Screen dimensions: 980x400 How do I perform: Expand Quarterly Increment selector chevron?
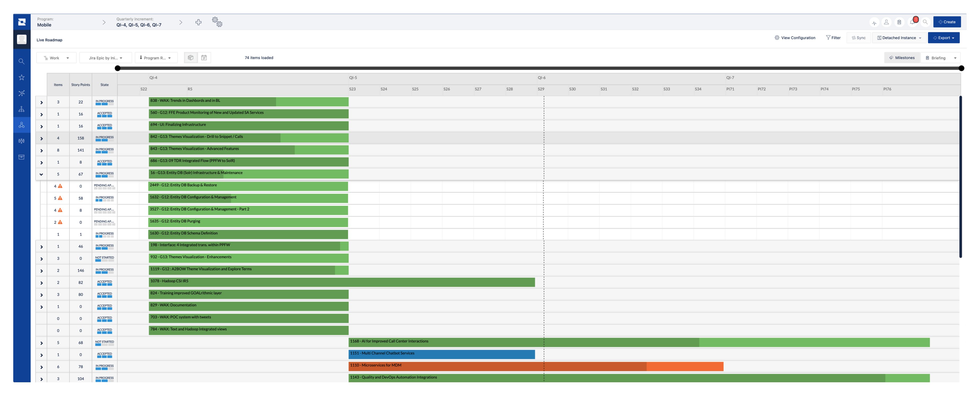tap(181, 22)
